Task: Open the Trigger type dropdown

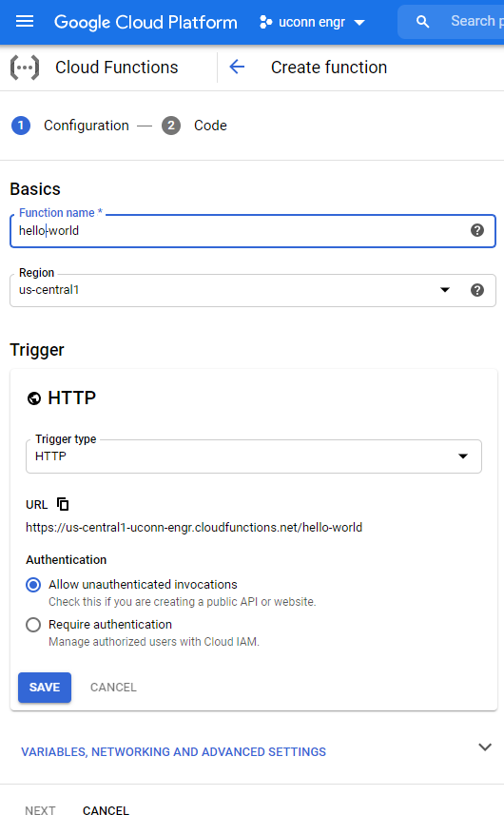Action: click(254, 456)
